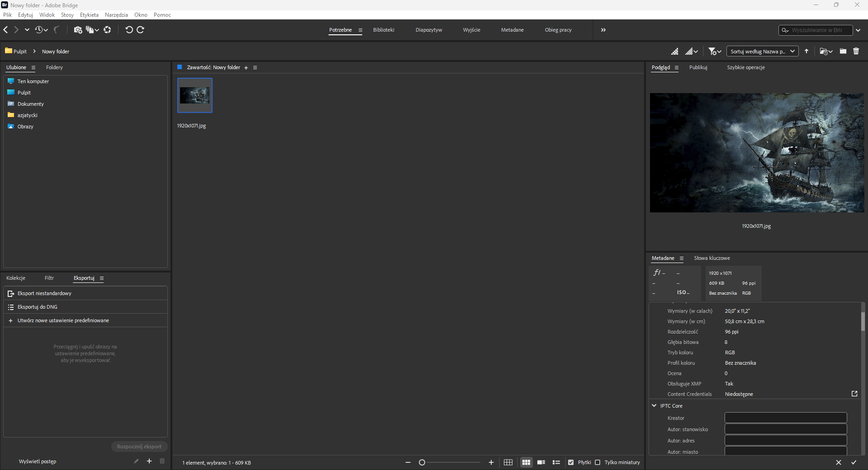Viewport: 868px width, 470px height.
Task: Open the Podgląd panel menu icon
Action: pyautogui.click(x=677, y=68)
